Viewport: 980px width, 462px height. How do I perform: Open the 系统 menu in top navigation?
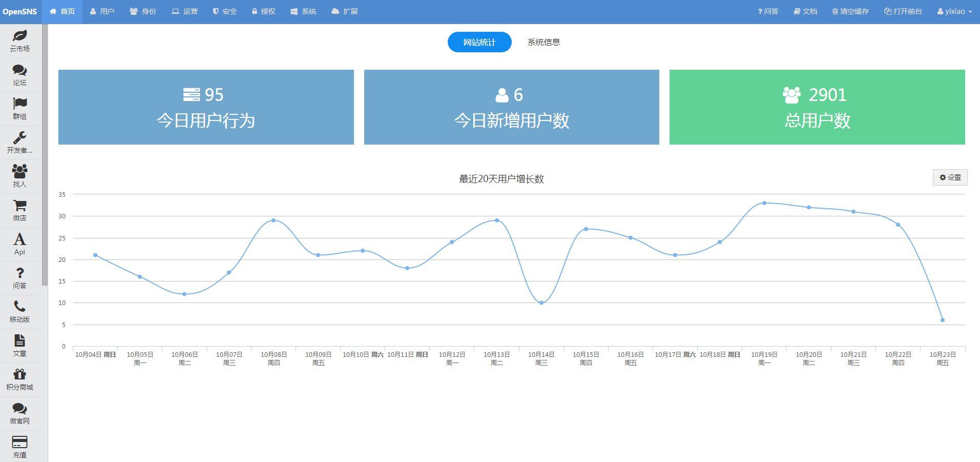(x=303, y=11)
